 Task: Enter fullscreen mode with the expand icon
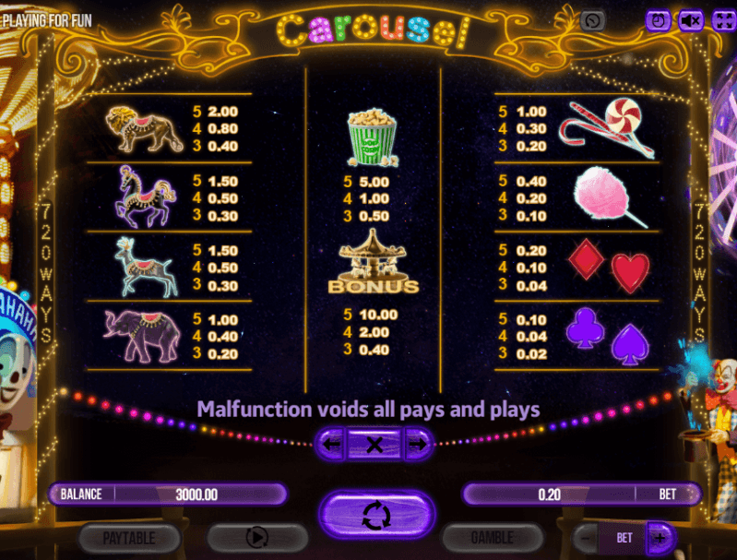724,20
